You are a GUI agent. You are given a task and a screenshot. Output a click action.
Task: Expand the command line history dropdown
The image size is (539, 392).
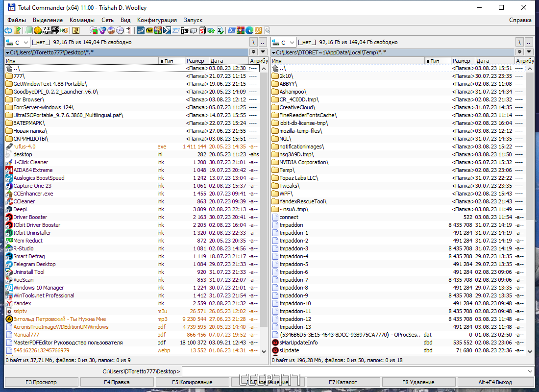click(x=530, y=371)
